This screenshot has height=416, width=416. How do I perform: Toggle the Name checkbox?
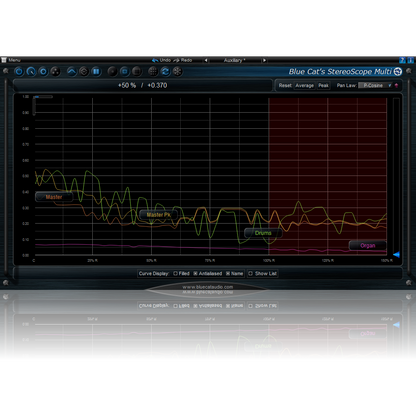click(x=228, y=273)
